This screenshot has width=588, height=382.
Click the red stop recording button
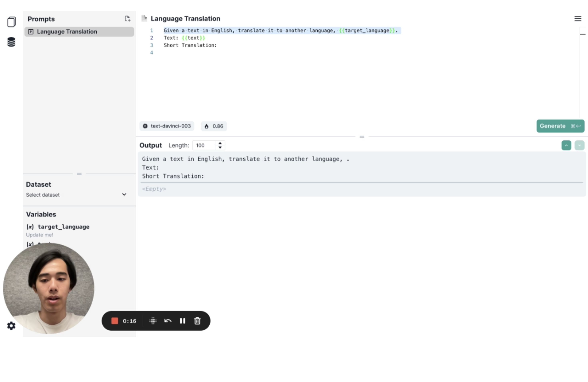point(115,321)
